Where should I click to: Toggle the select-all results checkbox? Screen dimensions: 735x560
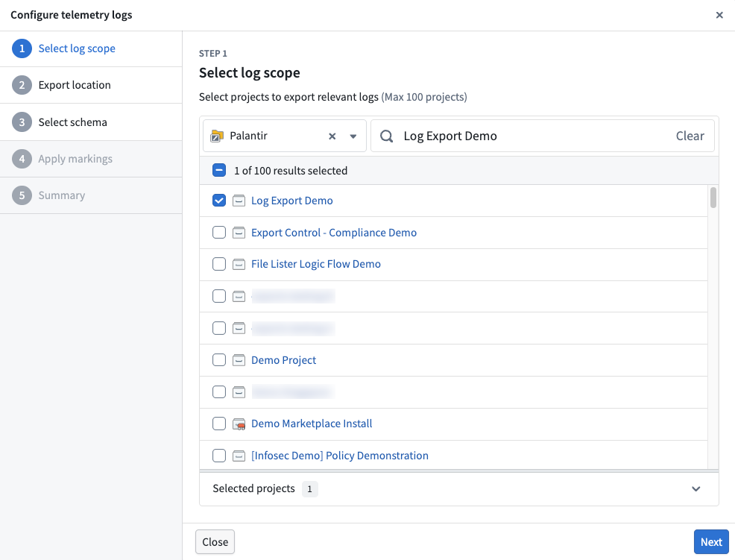(219, 170)
